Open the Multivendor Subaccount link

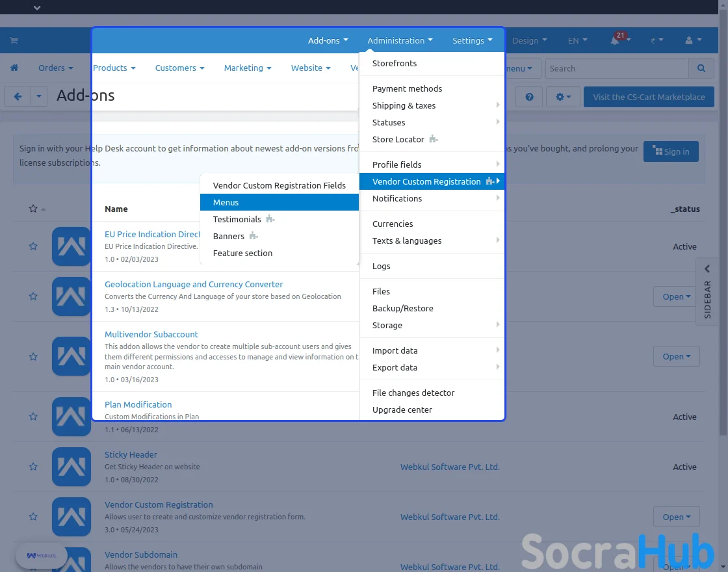(151, 334)
